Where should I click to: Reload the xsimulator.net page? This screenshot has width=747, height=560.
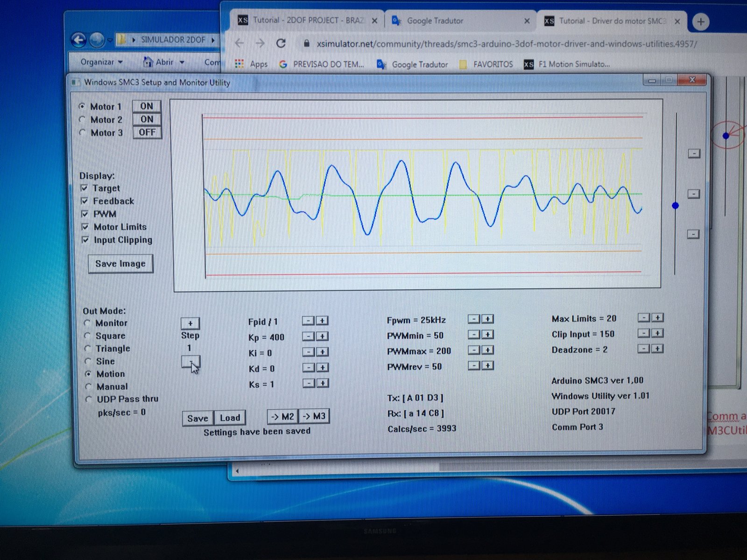click(x=281, y=43)
